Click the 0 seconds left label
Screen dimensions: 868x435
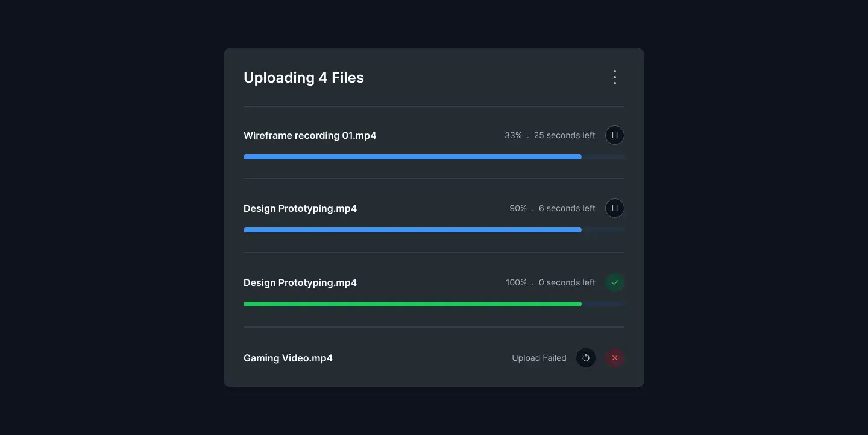click(x=567, y=282)
